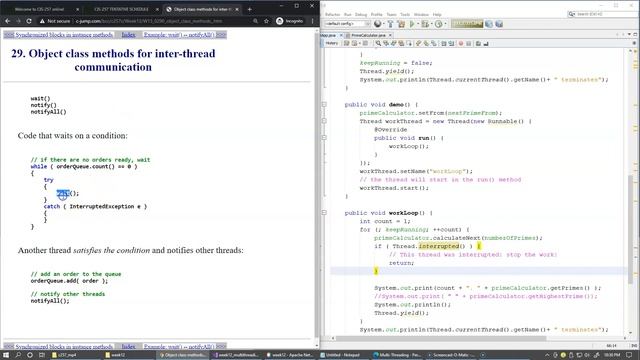
Task: Switch to the CIS 257 schedule tab
Action: 121,9
